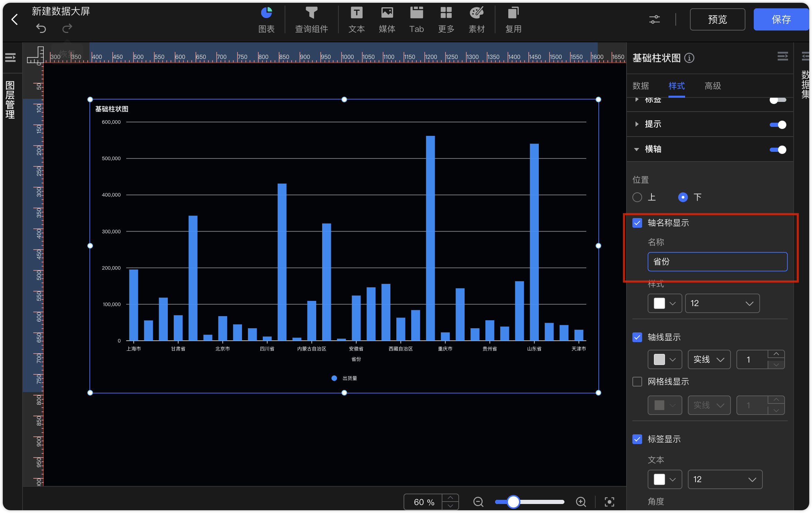
Task: Click the zoom slider handle
Action: pyautogui.click(x=513, y=502)
